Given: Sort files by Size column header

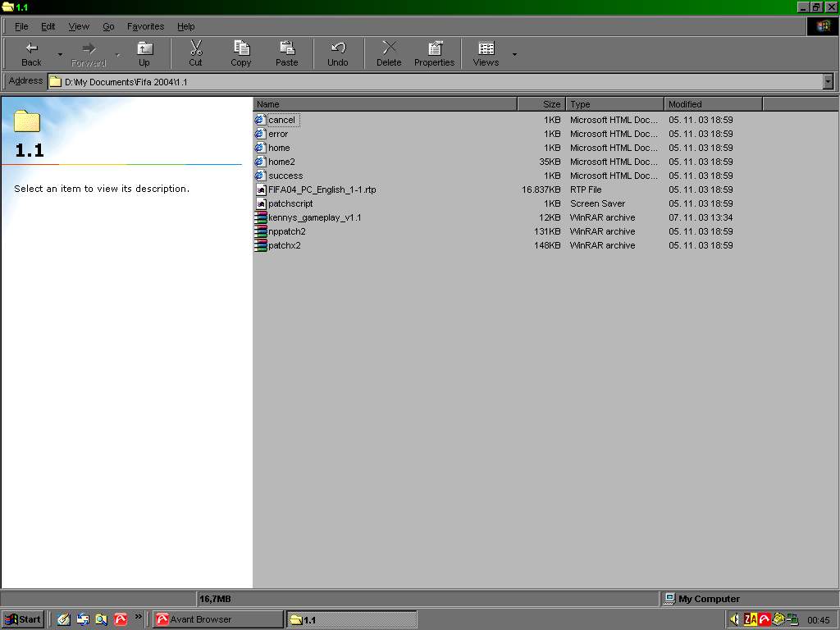Looking at the screenshot, I should (541, 104).
